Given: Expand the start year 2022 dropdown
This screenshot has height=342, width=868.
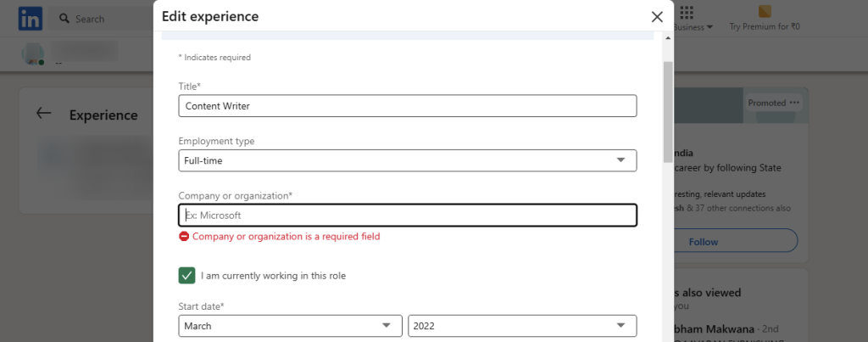Looking at the screenshot, I should (522, 326).
